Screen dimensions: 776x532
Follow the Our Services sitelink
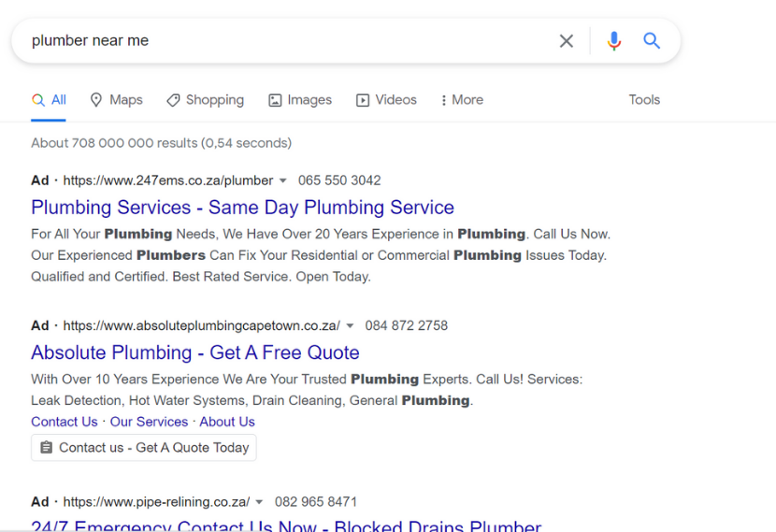click(149, 422)
